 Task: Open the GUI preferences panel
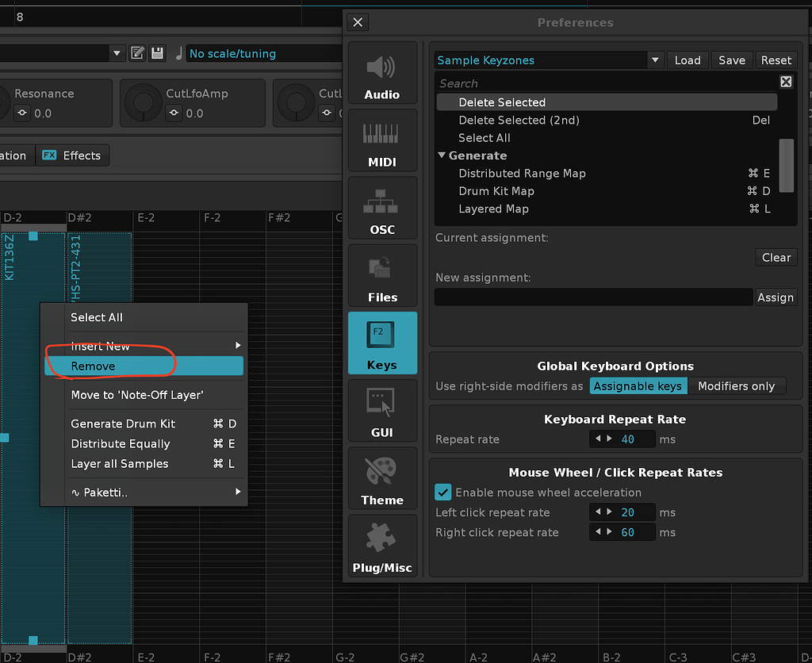point(382,410)
